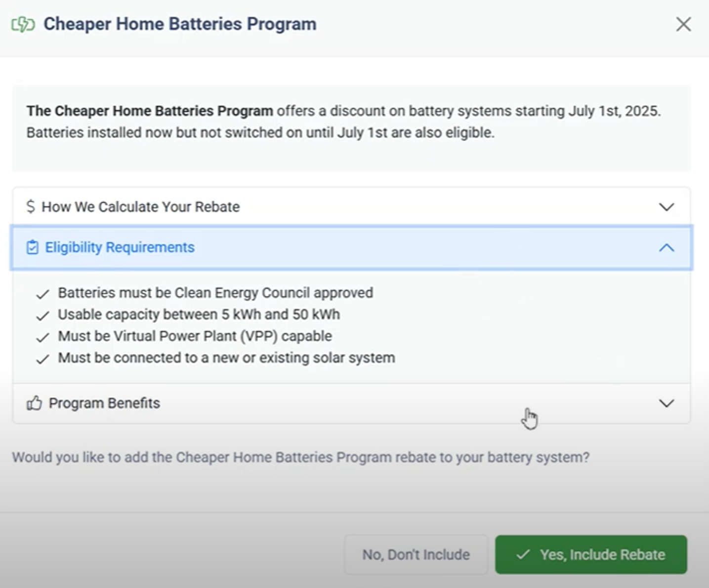Screen dimensions: 709x588
Task: Click the No, Don't Include button
Action: 416,554
